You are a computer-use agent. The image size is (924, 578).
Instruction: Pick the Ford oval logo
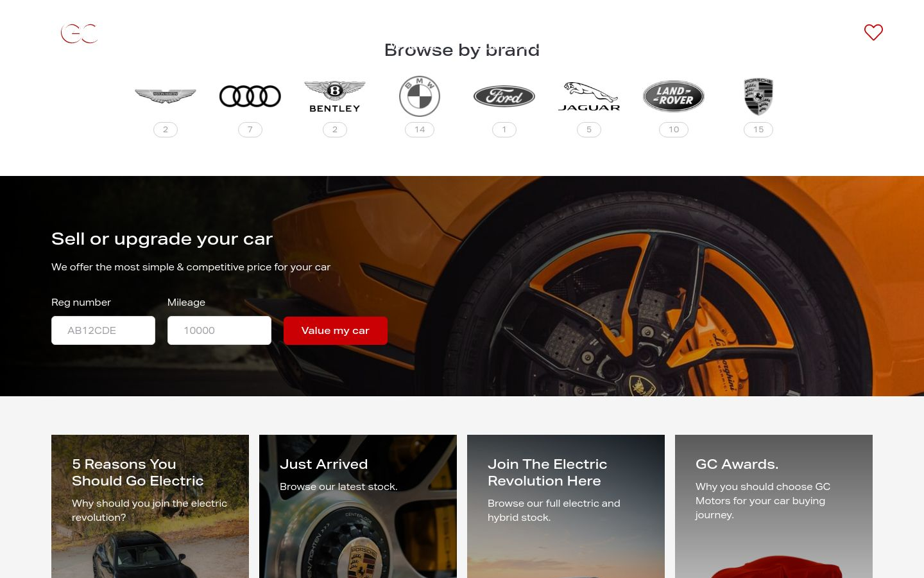[x=504, y=96]
